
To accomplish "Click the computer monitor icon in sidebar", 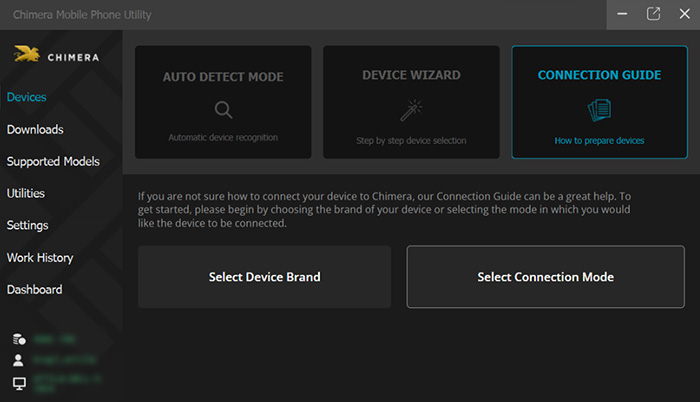I will point(18,384).
